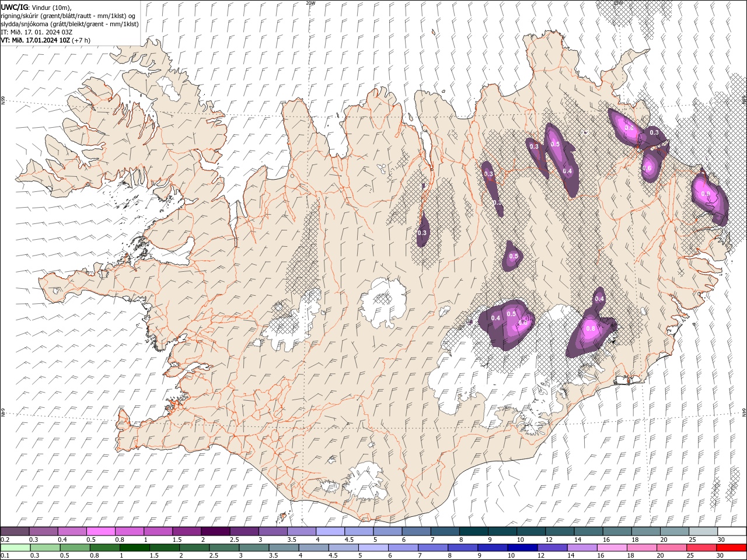Click the '3.5' label in the lower legend
The height and width of the screenshot is (560, 747).
coord(273,556)
